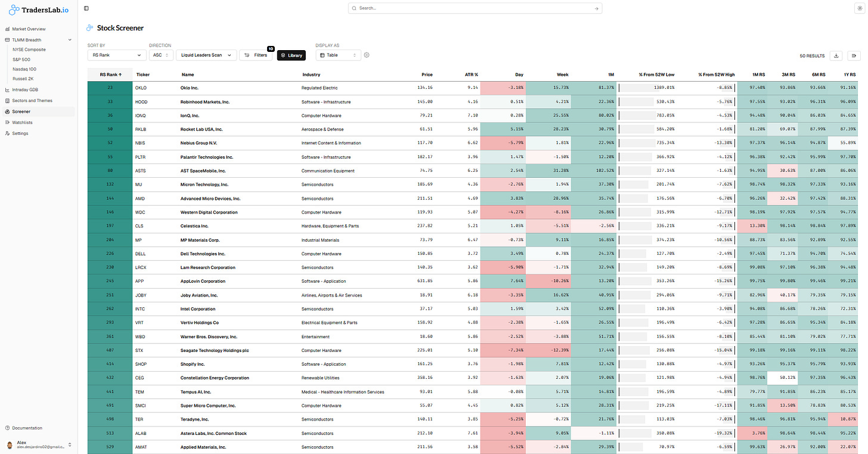Click the AMD ticker cell
Screen dimensions: 868x454
click(139, 199)
